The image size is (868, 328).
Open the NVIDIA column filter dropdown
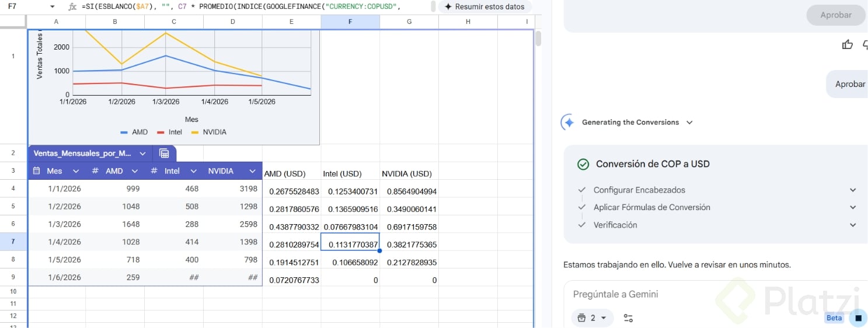pyautogui.click(x=252, y=171)
